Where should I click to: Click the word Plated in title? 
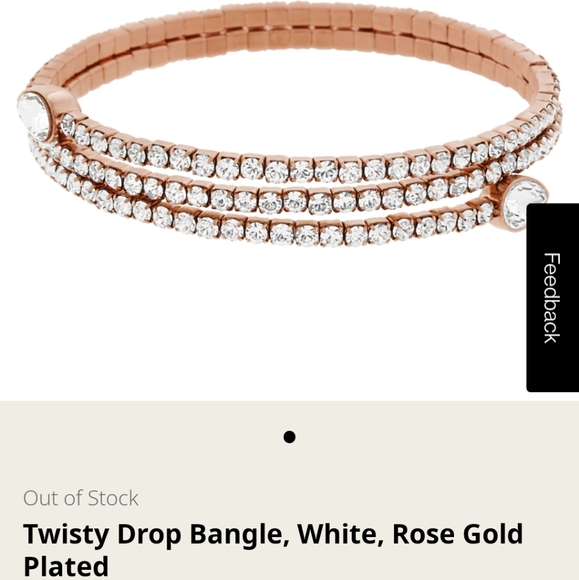[66, 566]
